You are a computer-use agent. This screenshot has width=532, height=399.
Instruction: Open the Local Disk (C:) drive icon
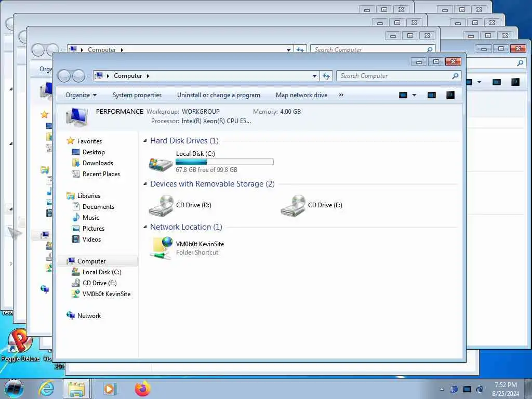[161, 164]
